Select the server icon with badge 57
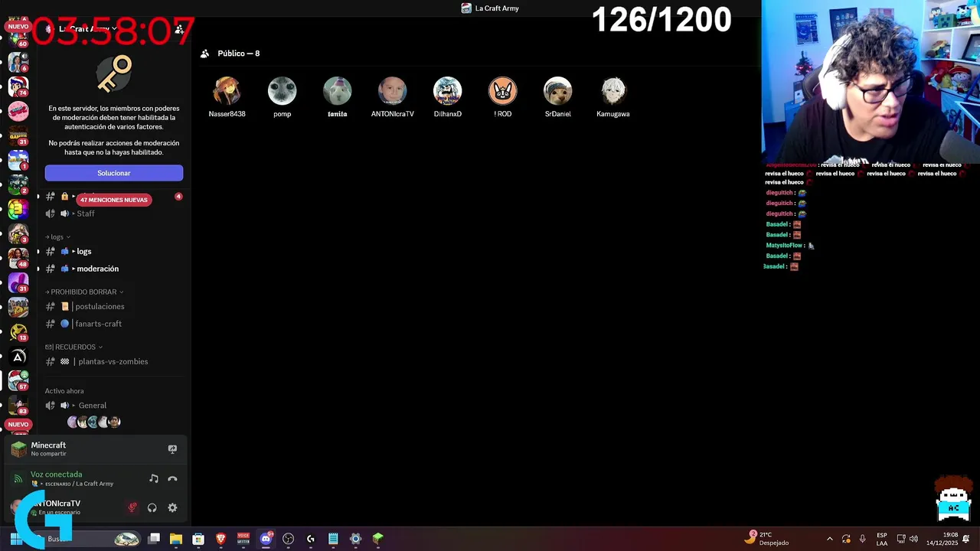980x551 pixels. [18, 380]
